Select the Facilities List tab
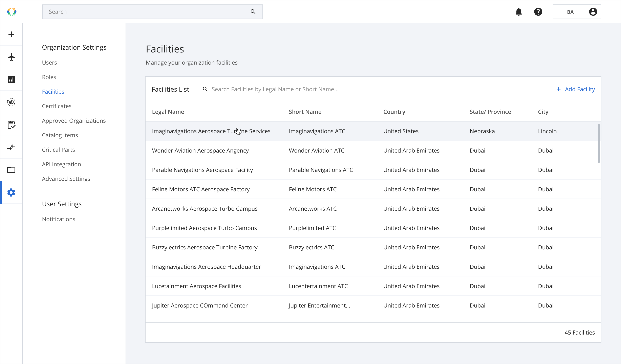Image resolution: width=621 pixels, height=364 pixels. 170,89
